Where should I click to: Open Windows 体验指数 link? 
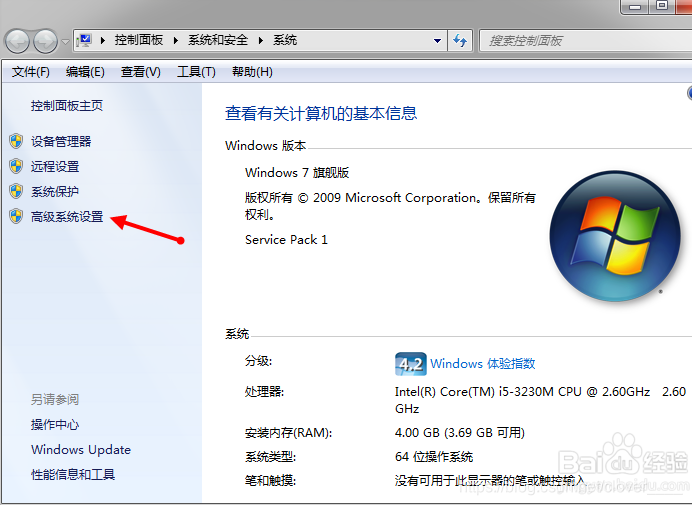pyautogui.click(x=483, y=364)
